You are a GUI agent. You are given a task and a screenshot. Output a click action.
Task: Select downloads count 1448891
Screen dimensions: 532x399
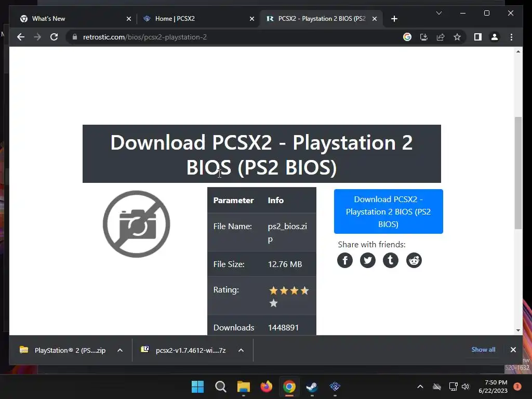(x=283, y=327)
